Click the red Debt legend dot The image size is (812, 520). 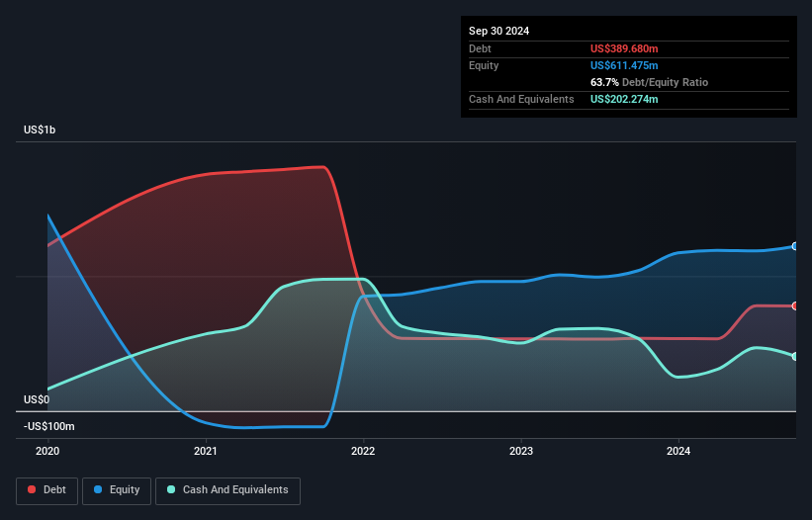32,489
